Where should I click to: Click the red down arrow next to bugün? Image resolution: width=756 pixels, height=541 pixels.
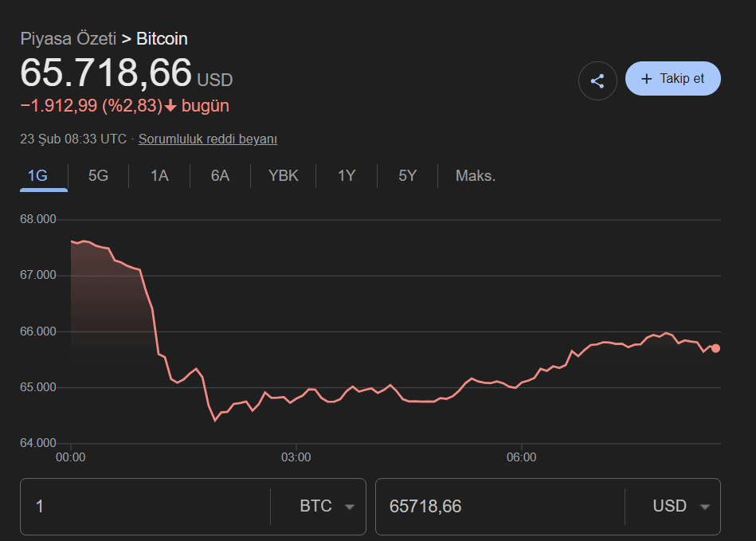[x=170, y=105]
